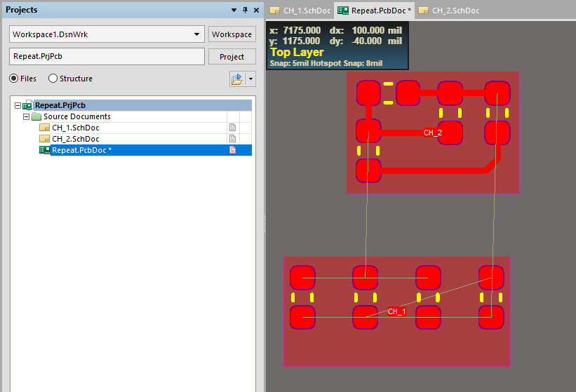The image size is (576, 392).
Task: Collapse the Repeat.PrjPcb project node
Action: (x=18, y=106)
